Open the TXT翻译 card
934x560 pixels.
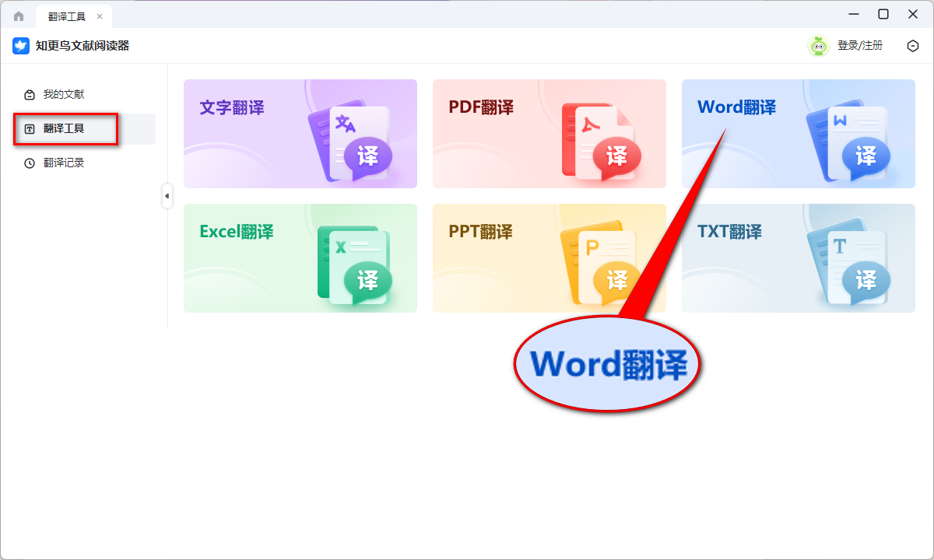coord(799,258)
